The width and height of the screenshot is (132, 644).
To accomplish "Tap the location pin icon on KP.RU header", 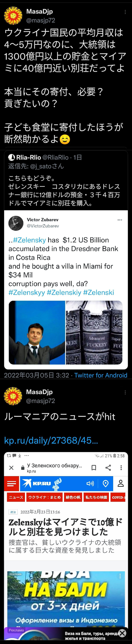I will [x=105, y=484].
